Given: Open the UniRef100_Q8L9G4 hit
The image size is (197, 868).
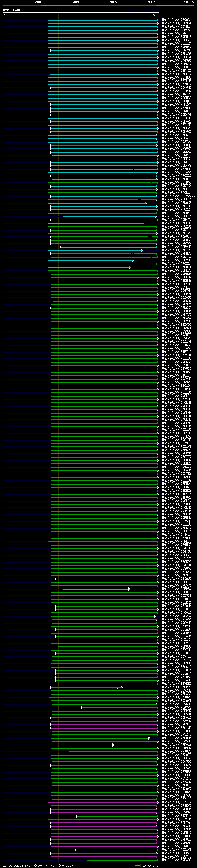Looking at the screenshot, I should point(176,23).
